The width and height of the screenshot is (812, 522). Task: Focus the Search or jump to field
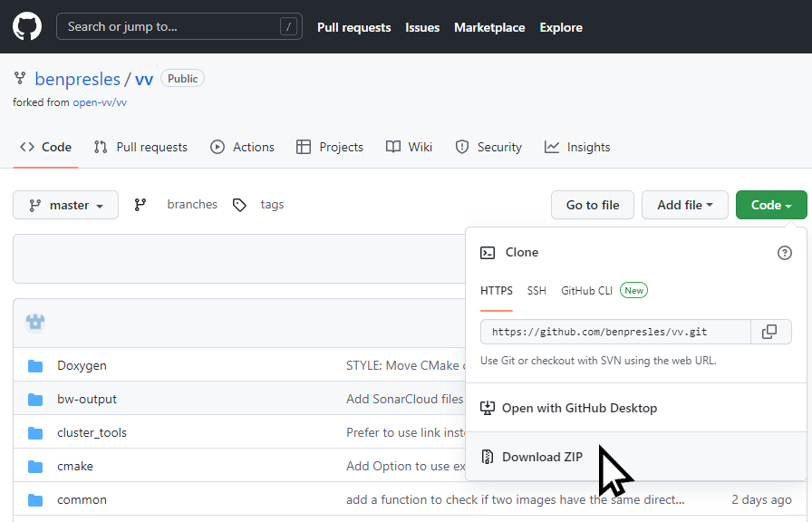179,26
